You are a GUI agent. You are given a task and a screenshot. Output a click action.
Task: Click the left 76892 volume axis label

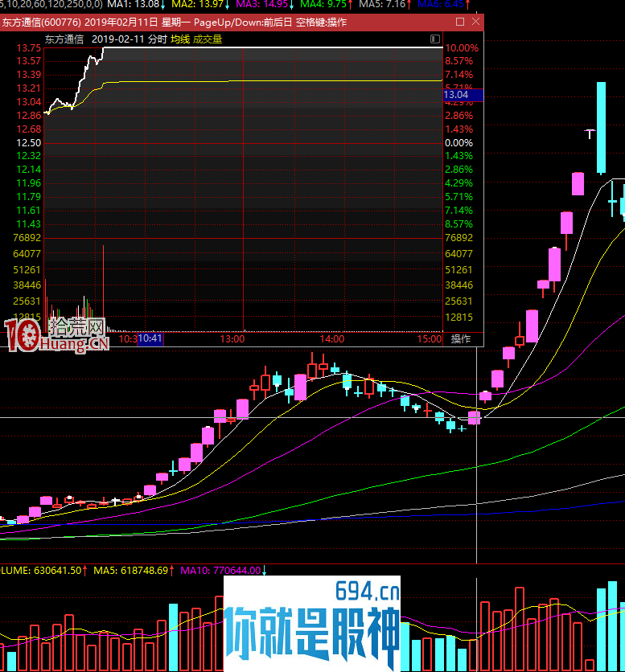pos(27,237)
